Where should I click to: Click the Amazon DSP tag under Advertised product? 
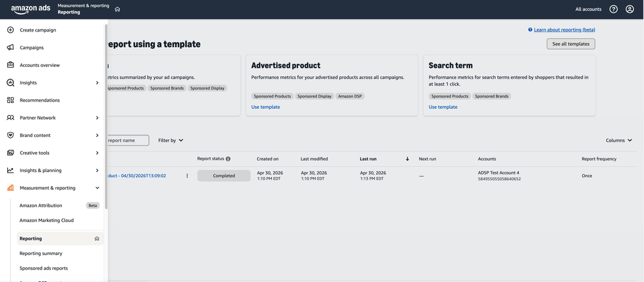click(x=350, y=97)
